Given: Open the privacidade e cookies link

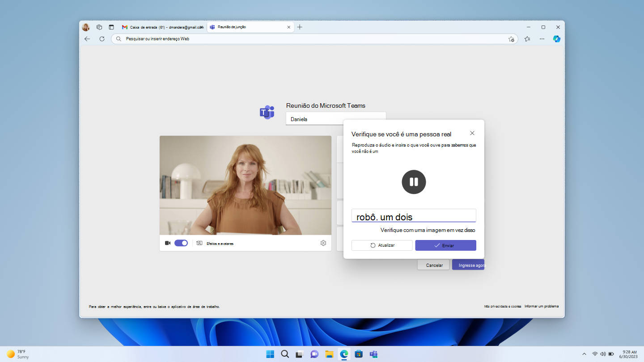Looking at the screenshot, I should [x=503, y=307].
